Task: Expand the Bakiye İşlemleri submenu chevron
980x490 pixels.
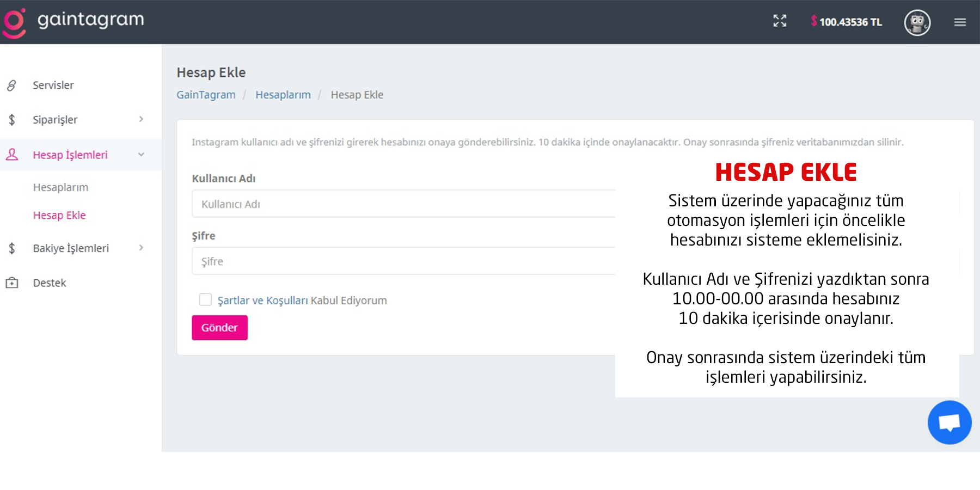Action: [x=141, y=248]
